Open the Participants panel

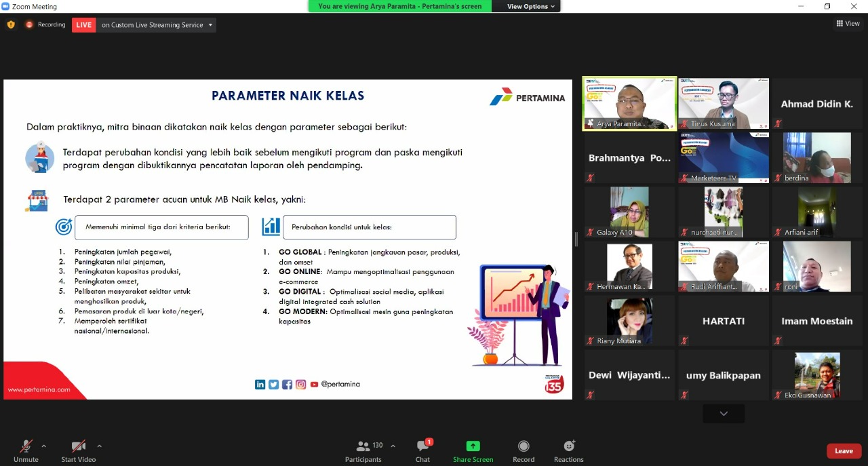tap(363, 451)
